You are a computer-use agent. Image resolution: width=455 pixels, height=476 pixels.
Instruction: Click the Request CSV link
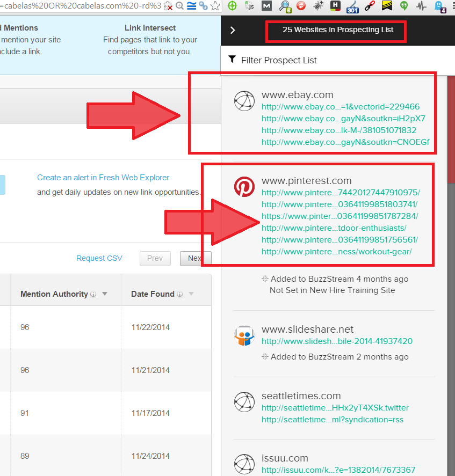[99, 258]
